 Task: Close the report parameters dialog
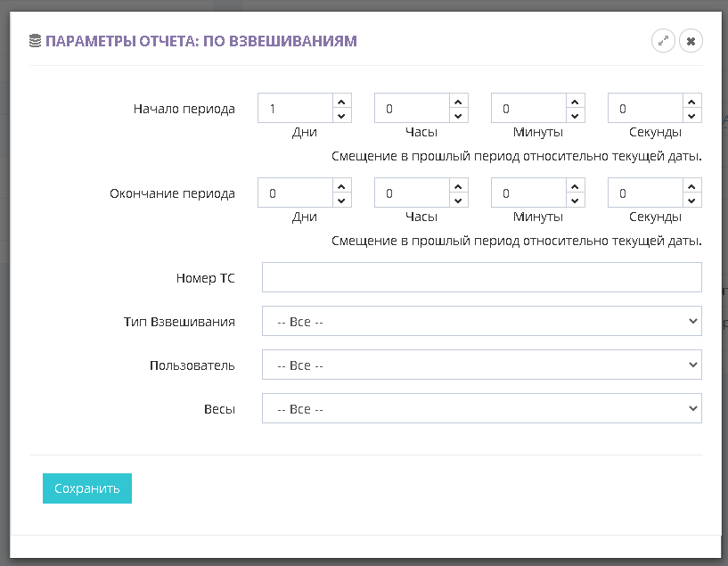pos(691,41)
